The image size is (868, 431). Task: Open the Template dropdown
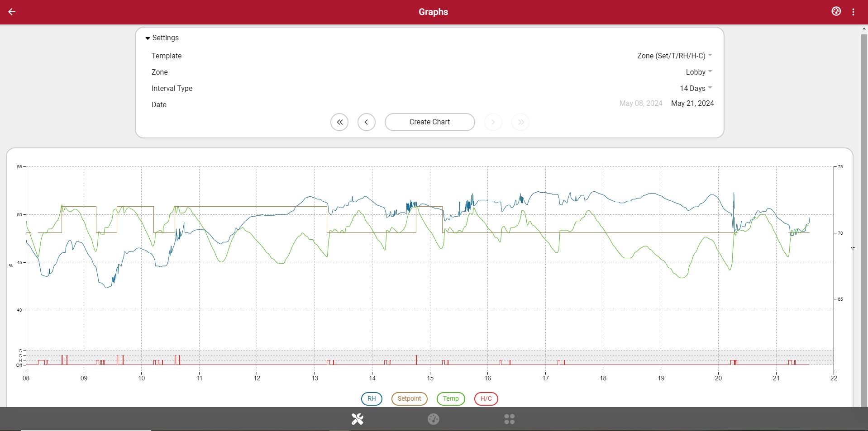click(672, 56)
